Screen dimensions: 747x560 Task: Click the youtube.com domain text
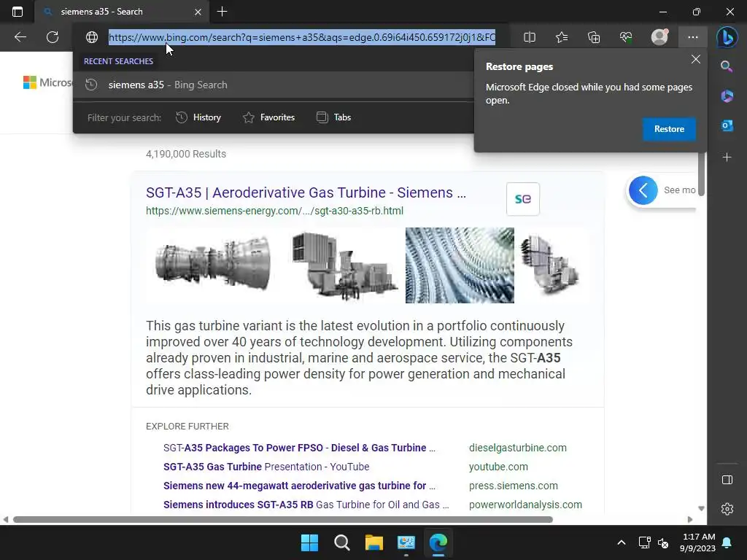click(498, 467)
